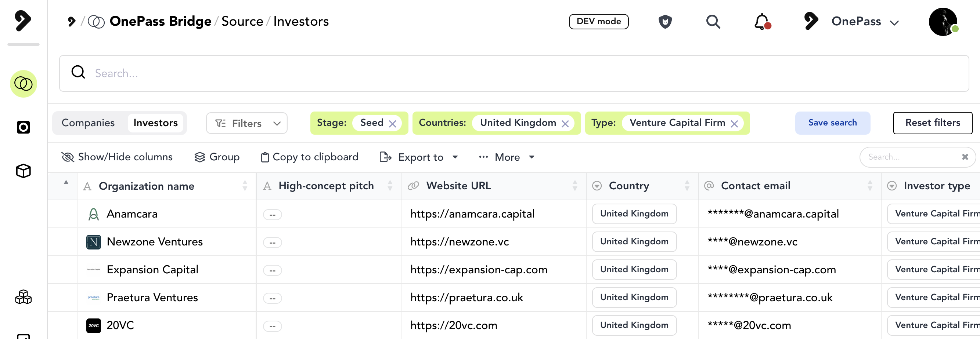Expand the Filters dropdown
The height and width of the screenshot is (339, 980).
(x=246, y=123)
